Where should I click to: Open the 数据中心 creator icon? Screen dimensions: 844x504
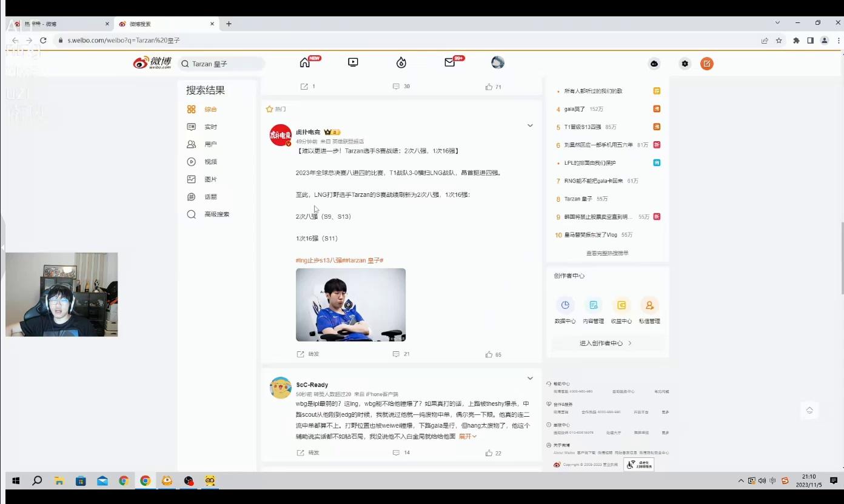click(565, 305)
